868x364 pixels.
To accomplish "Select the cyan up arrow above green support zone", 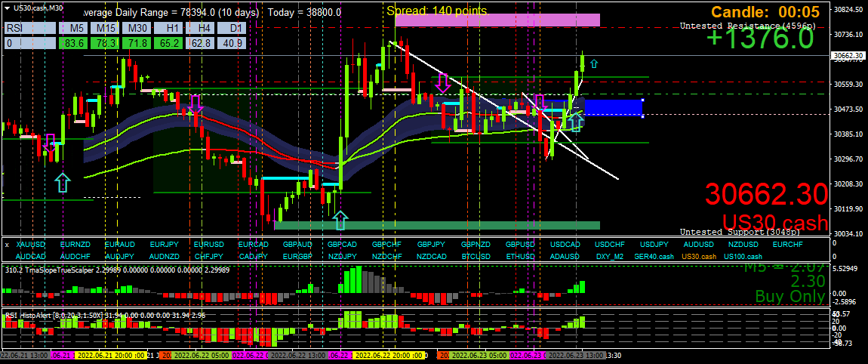I will coord(340,221).
